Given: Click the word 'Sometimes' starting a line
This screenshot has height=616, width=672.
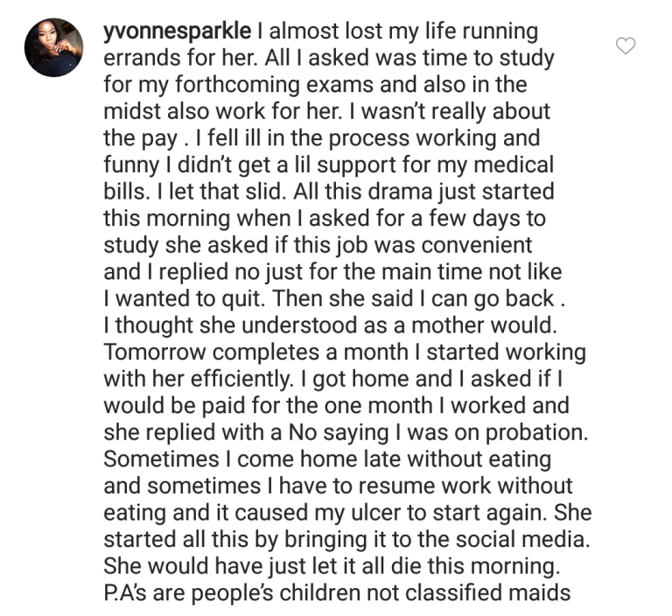Looking at the screenshot, I should coord(161,459).
